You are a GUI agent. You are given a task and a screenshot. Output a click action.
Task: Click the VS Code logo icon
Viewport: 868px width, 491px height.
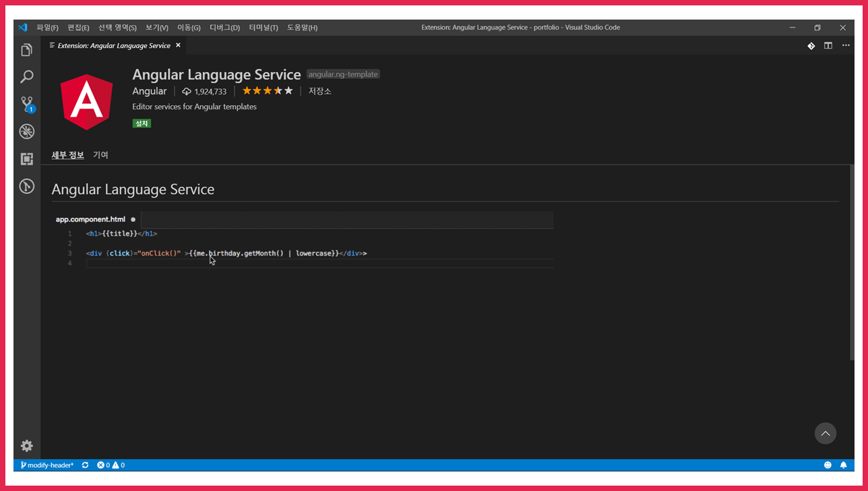click(x=22, y=27)
